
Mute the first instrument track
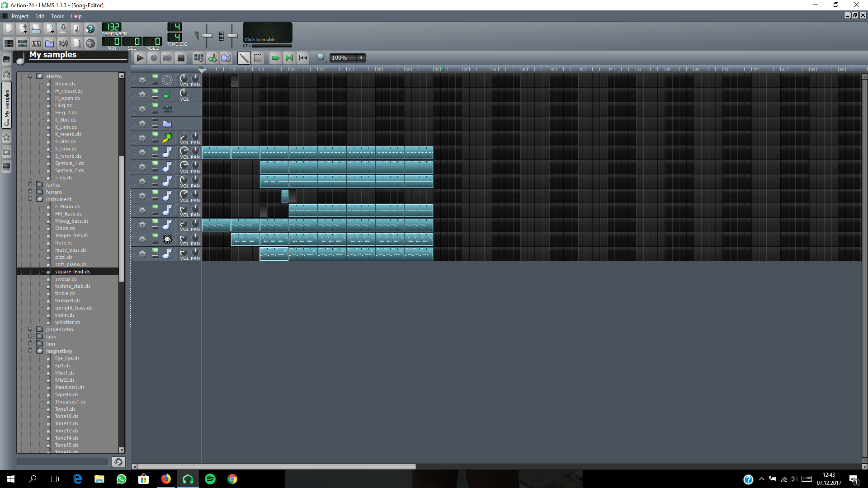tap(155, 77)
